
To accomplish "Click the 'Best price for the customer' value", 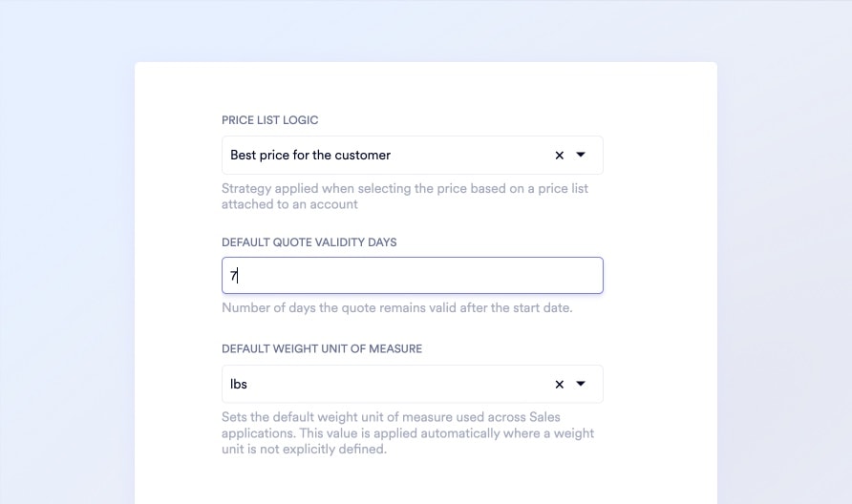I will [310, 155].
